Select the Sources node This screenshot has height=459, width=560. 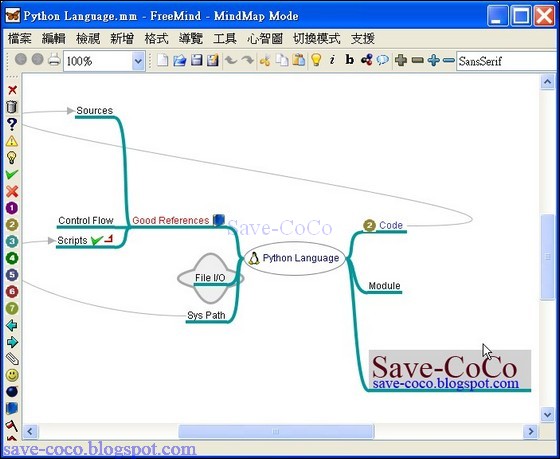tap(94, 110)
